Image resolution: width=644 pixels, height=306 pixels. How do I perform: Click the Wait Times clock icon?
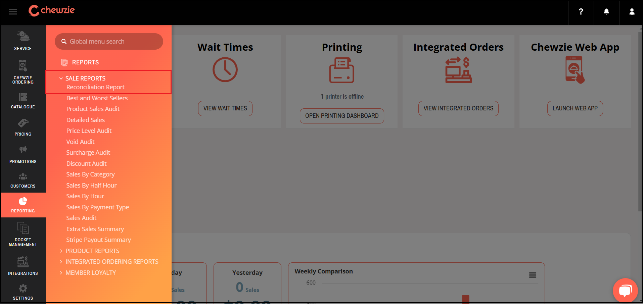[225, 70]
